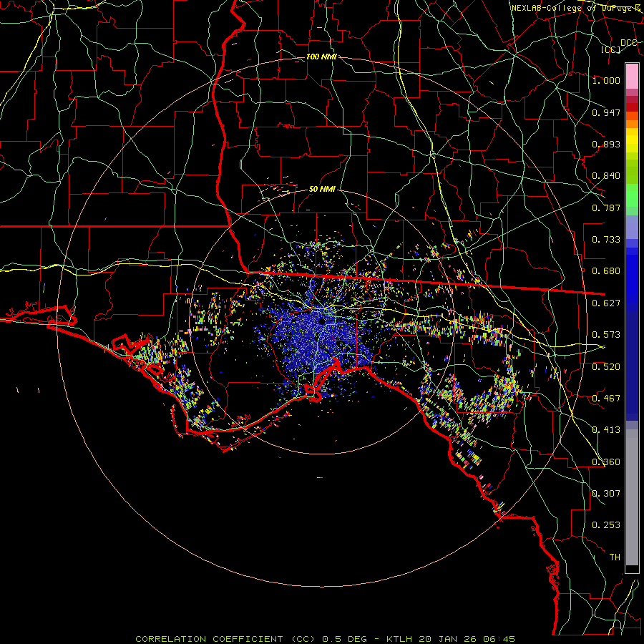This screenshot has width=644, height=644.
Task: Select the 0.573 legend value
Action: pos(606,335)
